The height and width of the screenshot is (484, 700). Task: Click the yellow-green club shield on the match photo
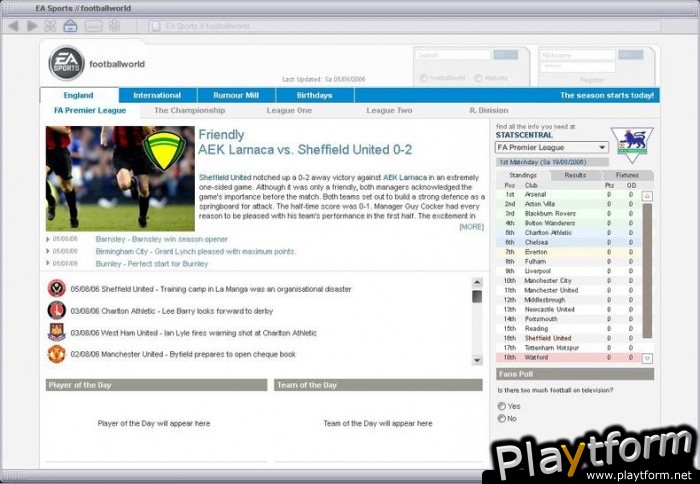(x=163, y=150)
